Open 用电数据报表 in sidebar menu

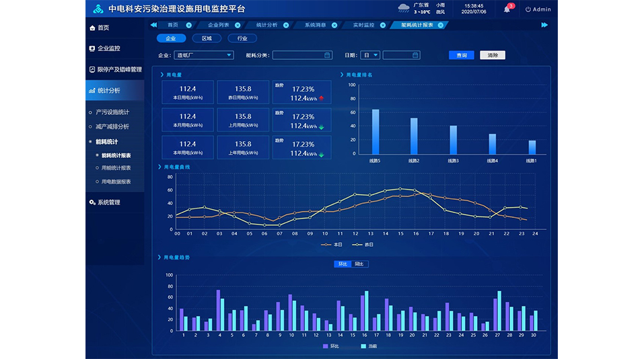116,182
